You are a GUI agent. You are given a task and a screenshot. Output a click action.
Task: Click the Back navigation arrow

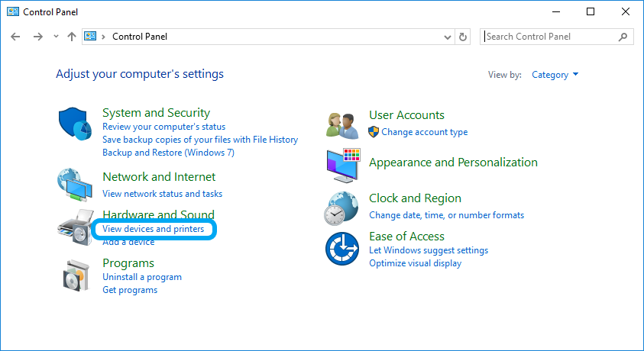(15, 37)
